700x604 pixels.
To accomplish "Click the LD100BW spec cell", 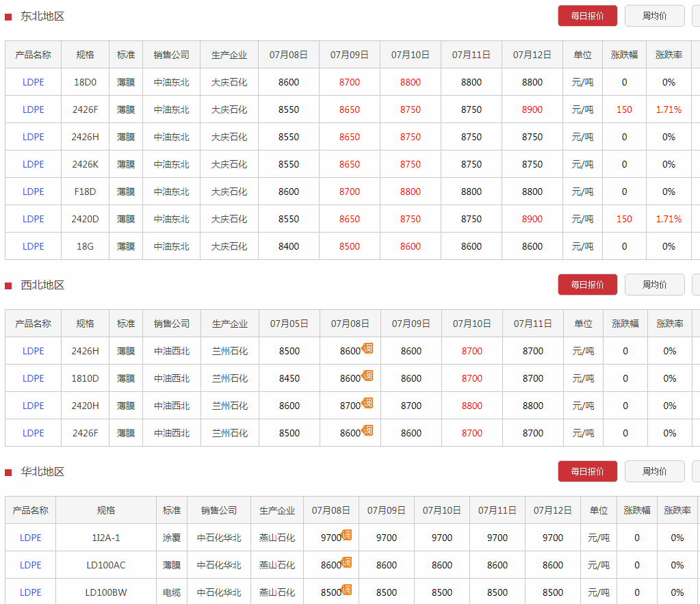I will point(106,592).
